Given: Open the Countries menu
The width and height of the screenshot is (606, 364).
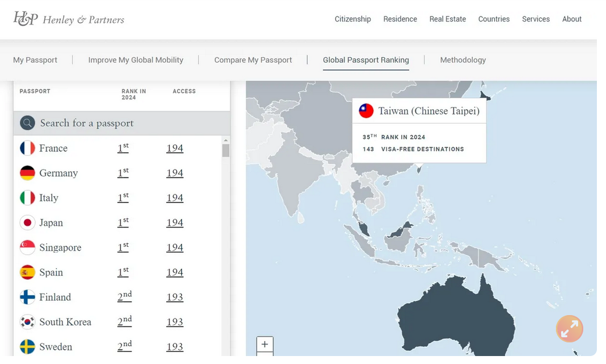Looking at the screenshot, I should pos(494,19).
